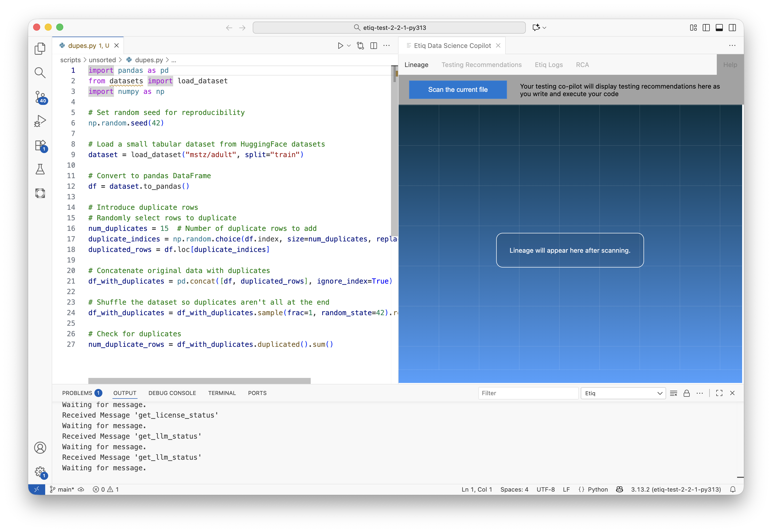
Task: Open the Testing flask icon
Action: pos(40,169)
